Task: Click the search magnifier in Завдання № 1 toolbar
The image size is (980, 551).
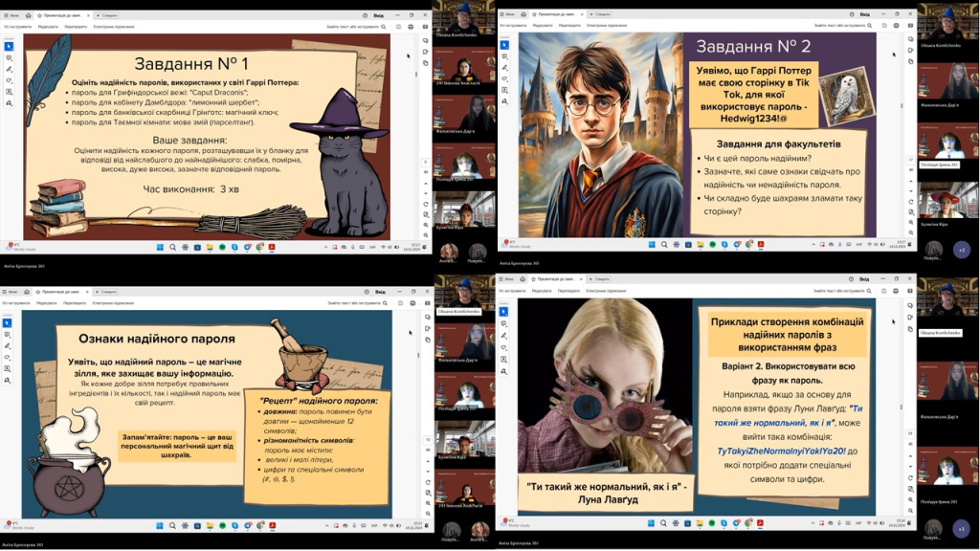Action: [x=384, y=27]
